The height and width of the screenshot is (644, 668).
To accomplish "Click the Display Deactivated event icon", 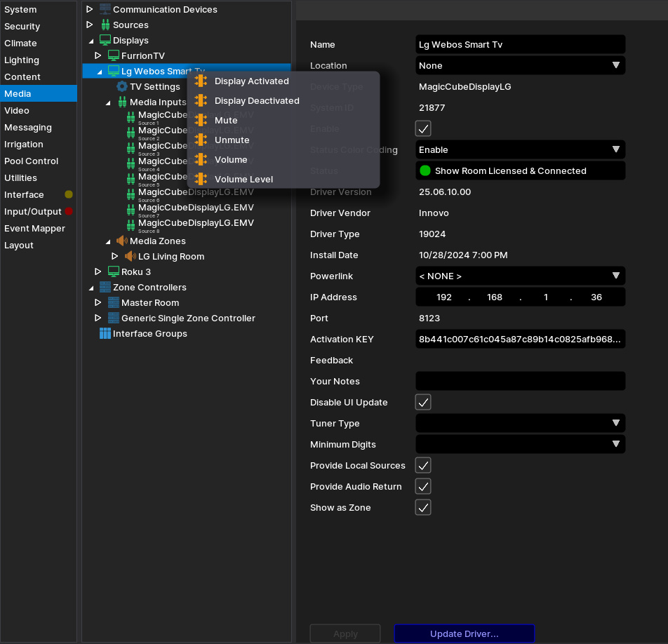I will [x=201, y=100].
